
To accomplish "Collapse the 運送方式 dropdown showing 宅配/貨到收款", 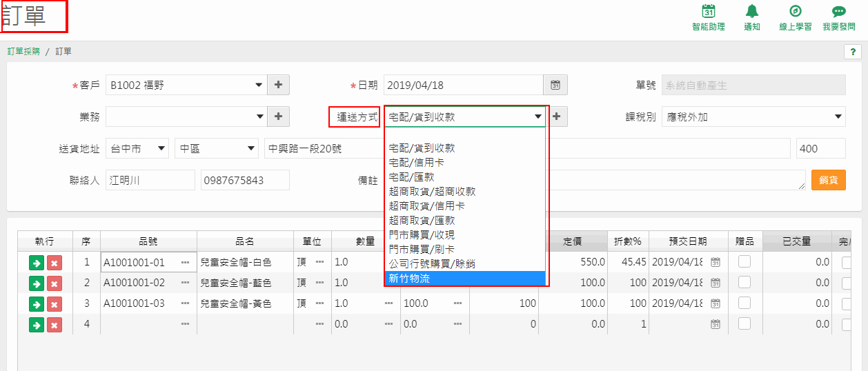I will (465, 117).
